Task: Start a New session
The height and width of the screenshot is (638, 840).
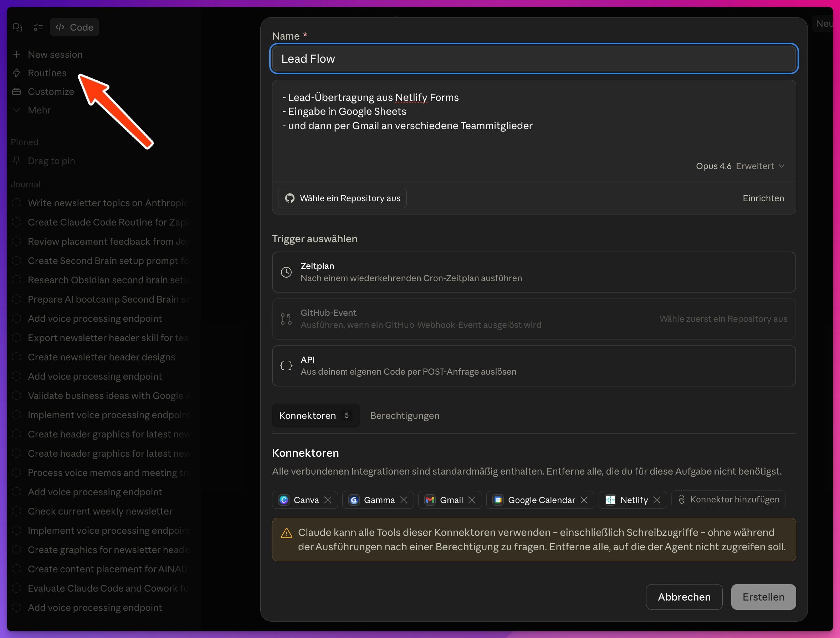Action: pos(55,54)
